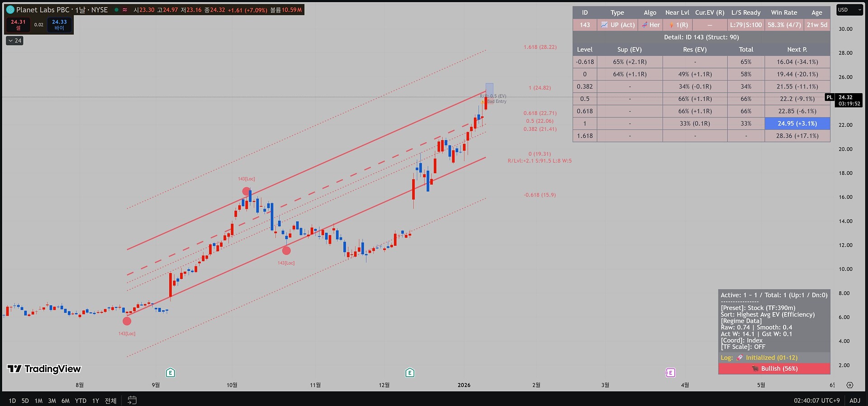Select the 5D date range

point(25,401)
